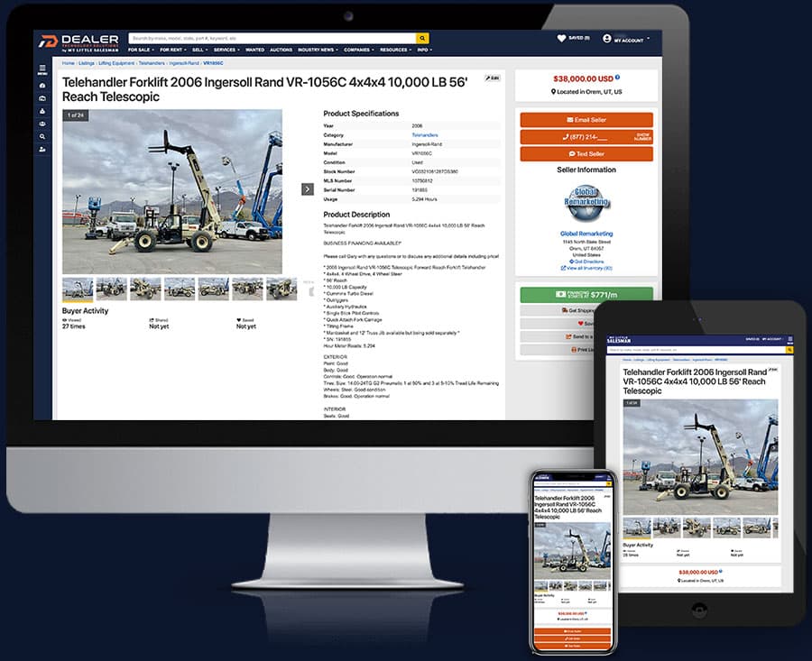Click the Edit pencil beside the desktop listing title

(493, 78)
